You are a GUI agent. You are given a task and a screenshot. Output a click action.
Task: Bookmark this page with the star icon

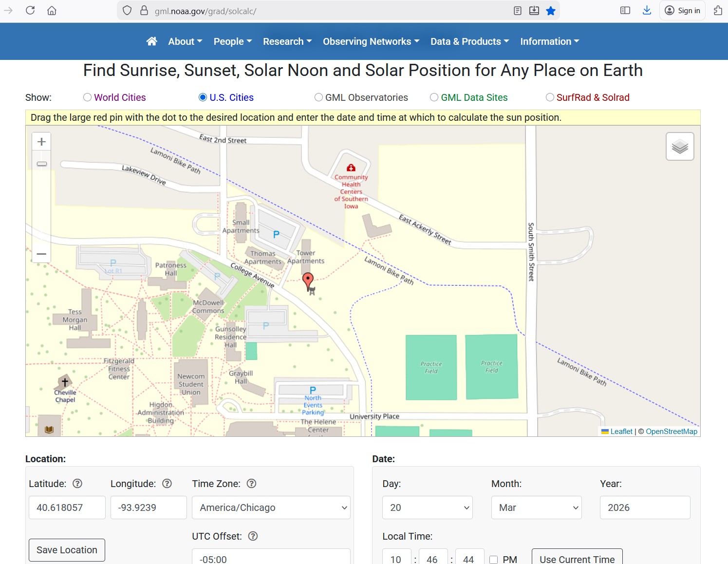(x=551, y=11)
